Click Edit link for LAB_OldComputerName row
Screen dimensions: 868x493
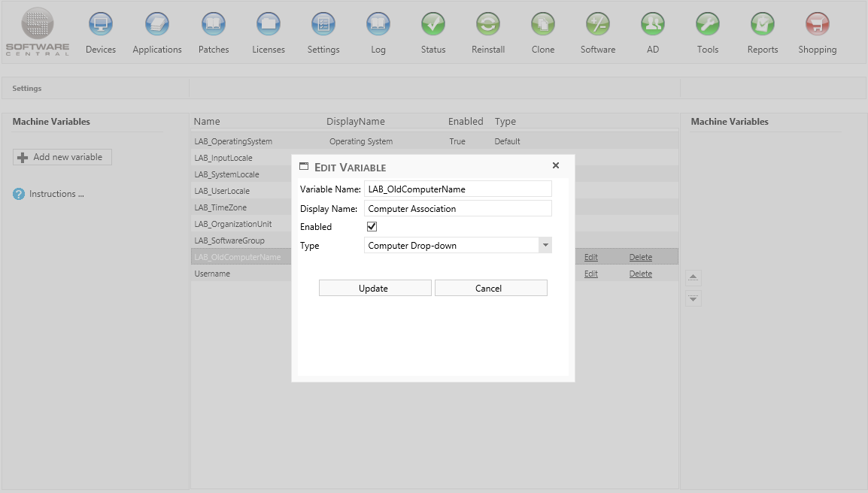coord(590,257)
